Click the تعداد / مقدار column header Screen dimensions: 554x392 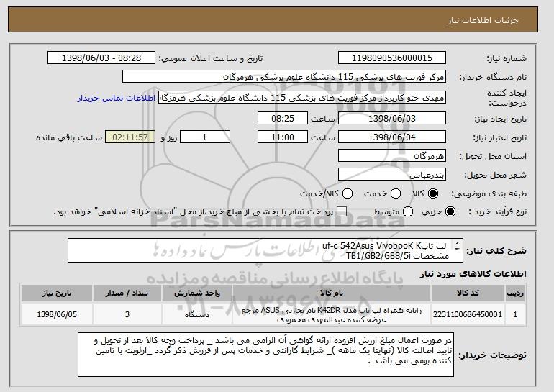coord(127,293)
